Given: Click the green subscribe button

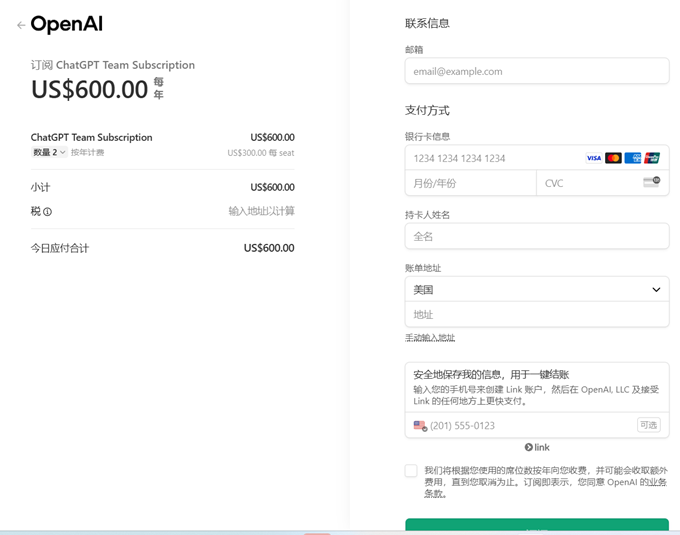Looking at the screenshot, I should 536,526.
